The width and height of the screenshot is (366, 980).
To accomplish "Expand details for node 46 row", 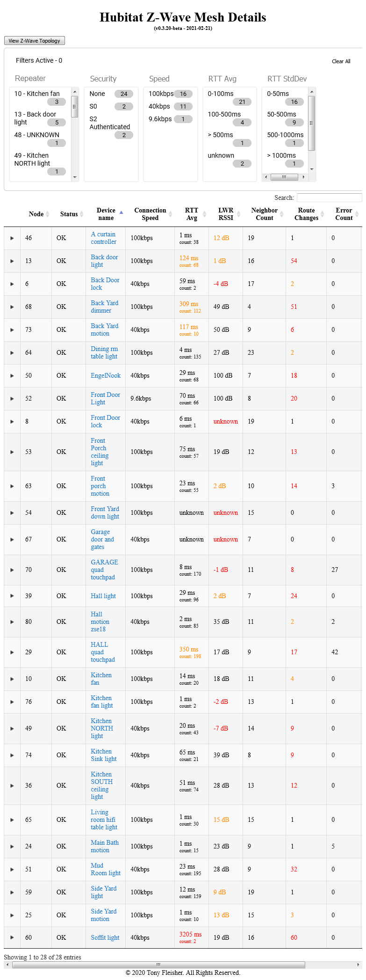I will pyautogui.click(x=12, y=238).
